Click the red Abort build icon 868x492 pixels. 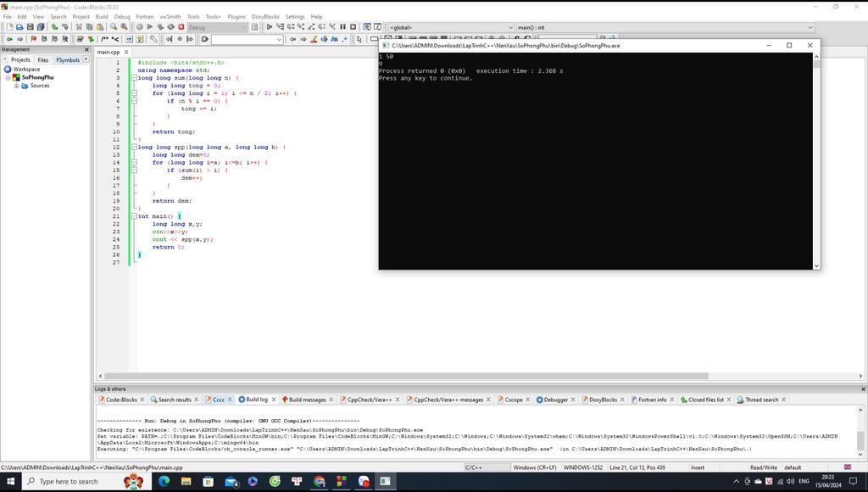[x=181, y=27]
